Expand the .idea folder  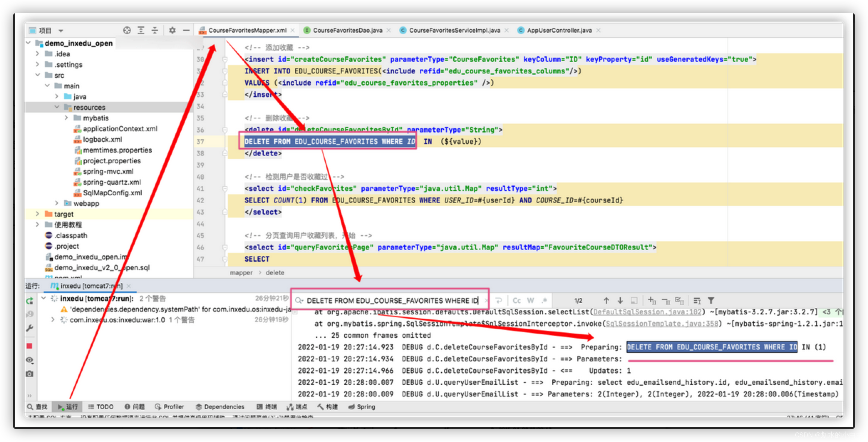point(37,54)
